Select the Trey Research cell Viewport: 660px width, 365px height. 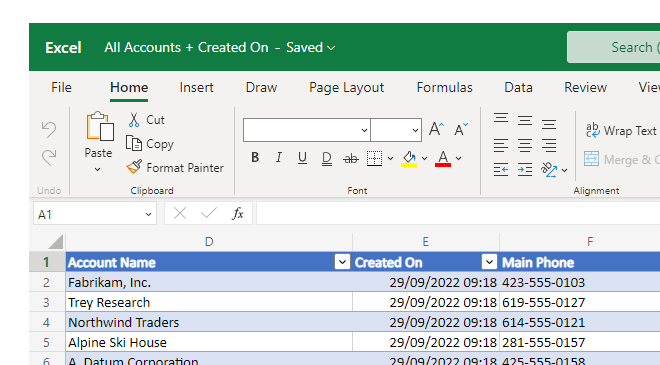[209, 302]
